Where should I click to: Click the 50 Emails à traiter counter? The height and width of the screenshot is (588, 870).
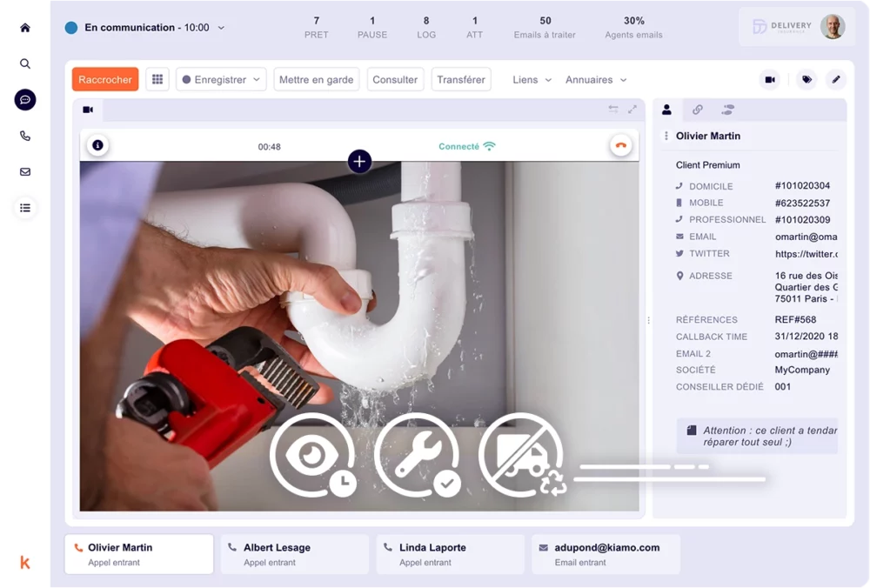coord(545,27)
